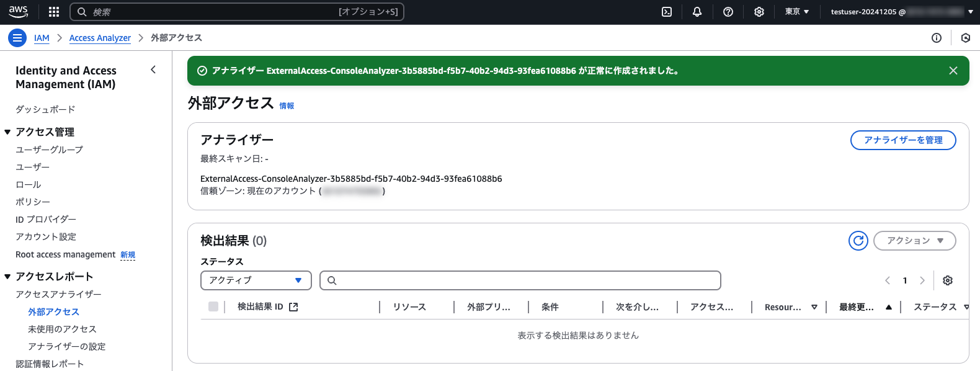Open ID プロバイダー in sidebar
The image size is (980, 371).
tap(46, 219)
